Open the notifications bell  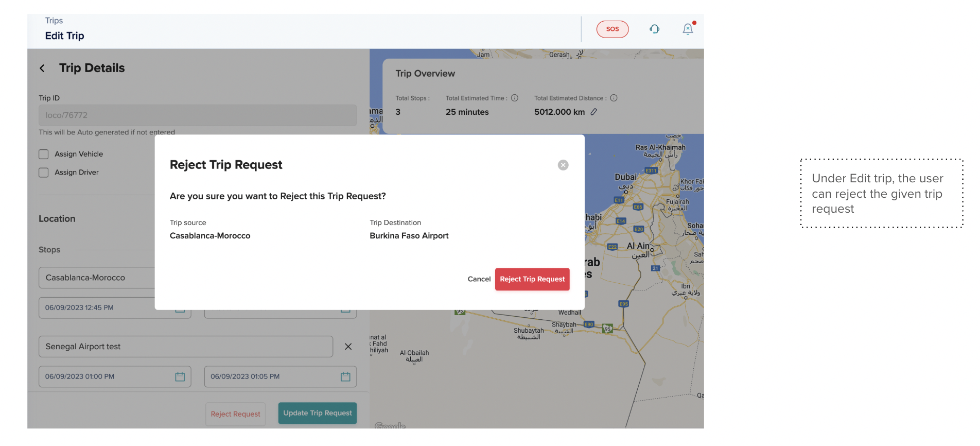(x=688, y=29)
